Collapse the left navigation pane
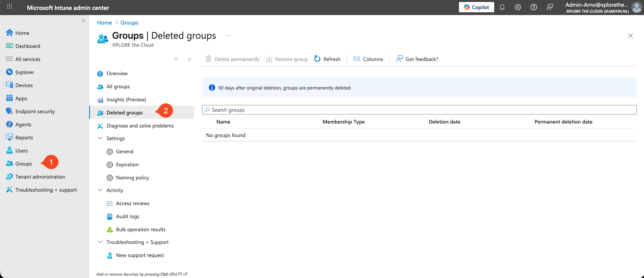 click(84, 21)
